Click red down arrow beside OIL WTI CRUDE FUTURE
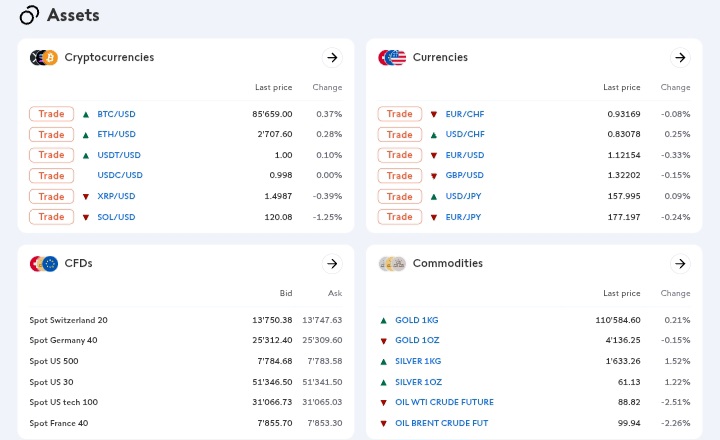 point(383,403)
